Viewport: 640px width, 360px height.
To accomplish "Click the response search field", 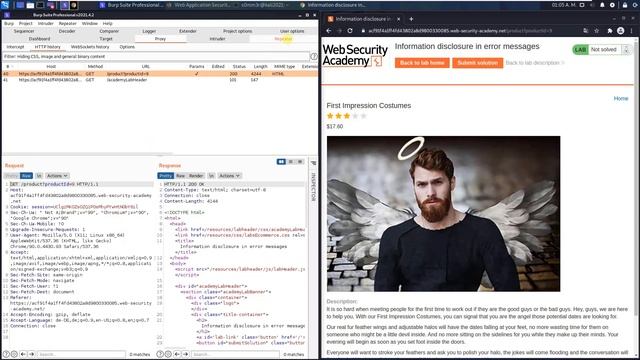I will pyautogui.click(x=235, y=354).
